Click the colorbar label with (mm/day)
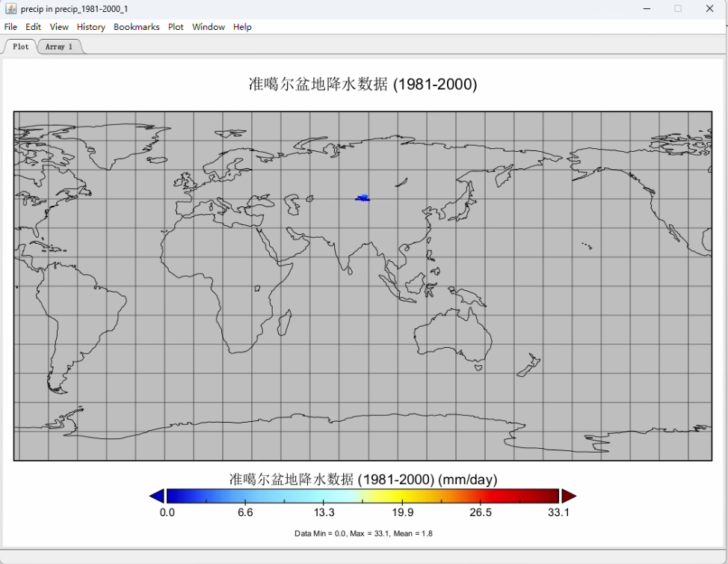 click(363, 479)
